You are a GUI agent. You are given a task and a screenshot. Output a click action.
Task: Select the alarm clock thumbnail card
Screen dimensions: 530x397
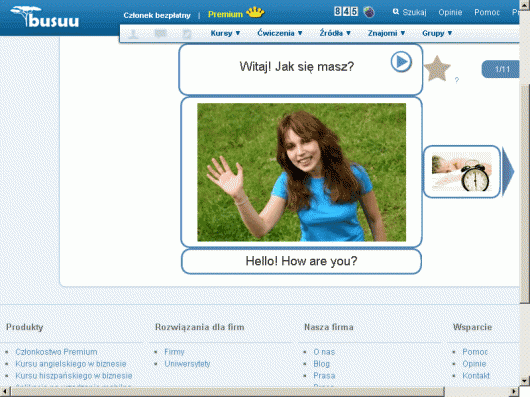coord(462,172)
